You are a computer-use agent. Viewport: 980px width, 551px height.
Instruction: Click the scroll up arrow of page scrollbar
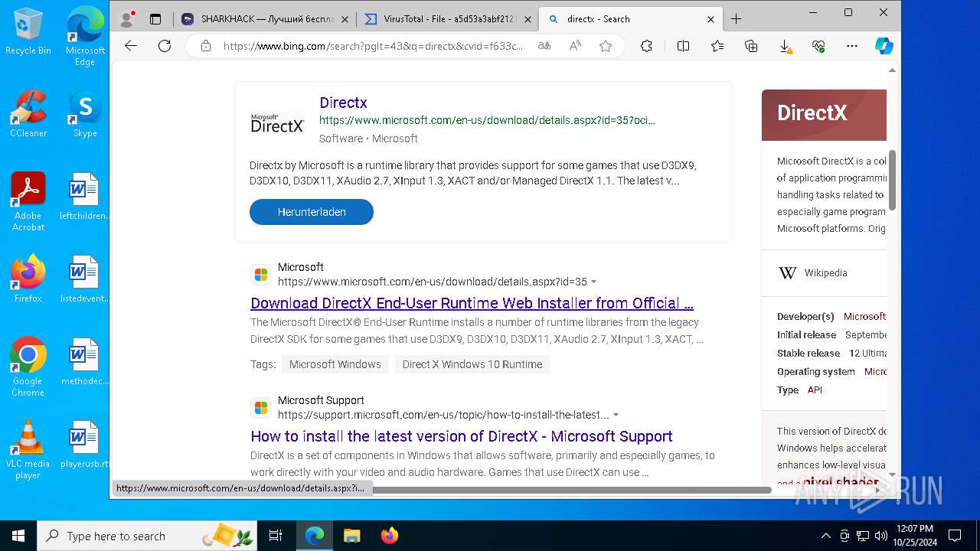(x=892, y=70)
